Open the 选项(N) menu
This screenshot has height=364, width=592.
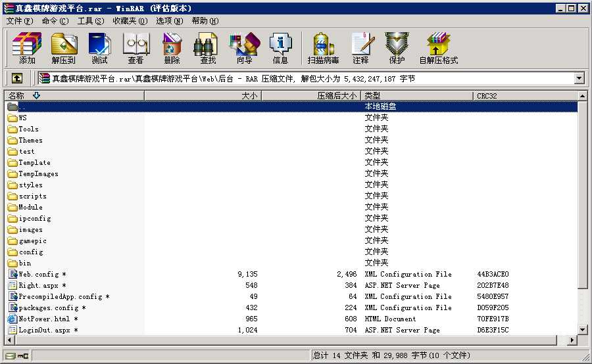pyautogui.click(x=170, y=21)
